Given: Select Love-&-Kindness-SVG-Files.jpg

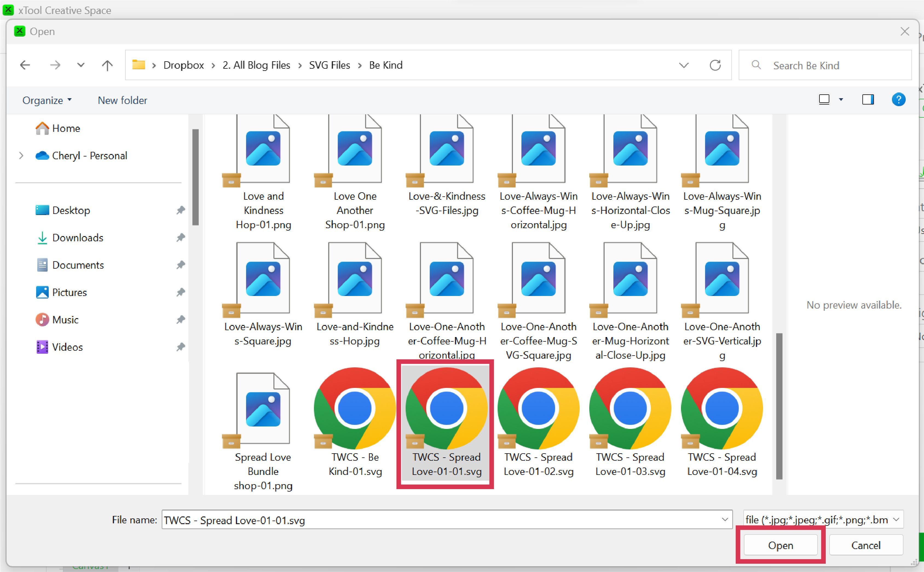Looking at the screenshot, I should [447, 166].
